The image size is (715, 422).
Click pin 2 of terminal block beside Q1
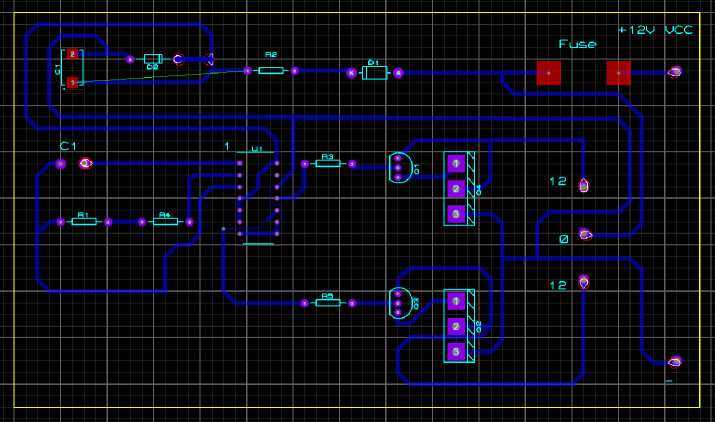point(456,188)
